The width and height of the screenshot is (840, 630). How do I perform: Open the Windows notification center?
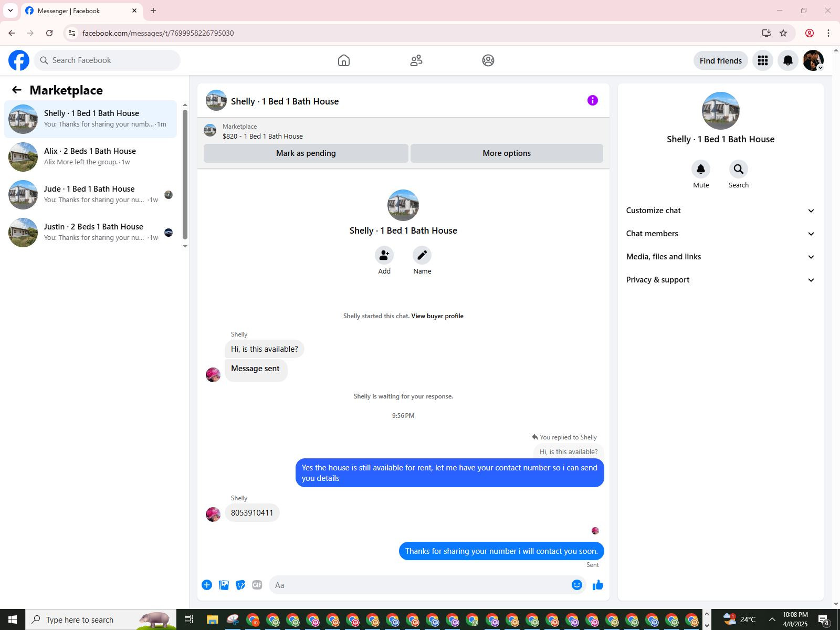[825, 620]
